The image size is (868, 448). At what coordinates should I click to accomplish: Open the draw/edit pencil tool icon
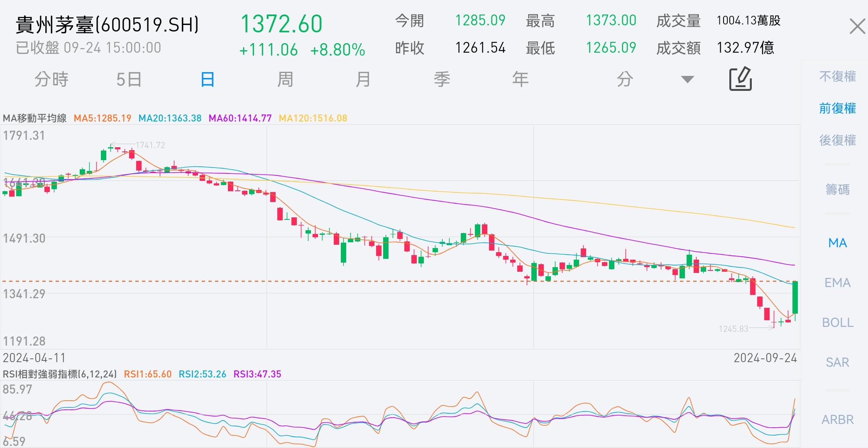[x=741, y=79]
